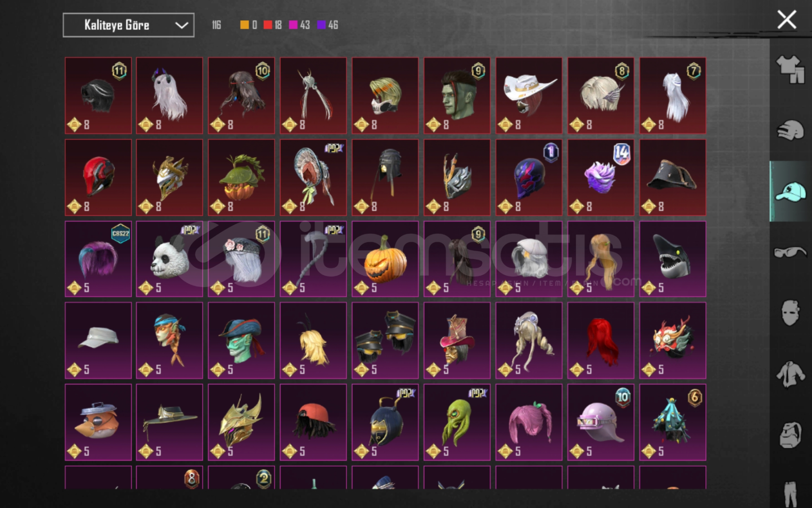Viewport: 812px width, 508px height.
Task: Switch to the cap headwear tab
Action: coord(790,191)
